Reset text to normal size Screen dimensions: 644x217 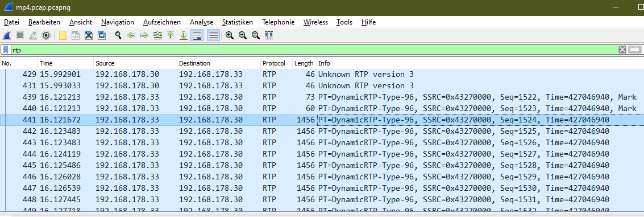256,35
